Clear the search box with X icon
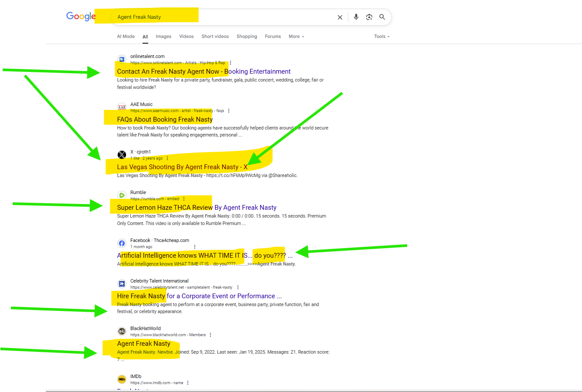582x392 pixels. click(x=340, y=17)
